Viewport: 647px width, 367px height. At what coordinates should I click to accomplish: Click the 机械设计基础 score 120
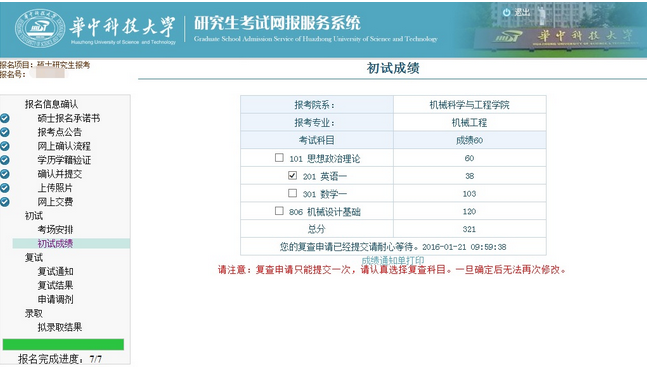(469, 211)
